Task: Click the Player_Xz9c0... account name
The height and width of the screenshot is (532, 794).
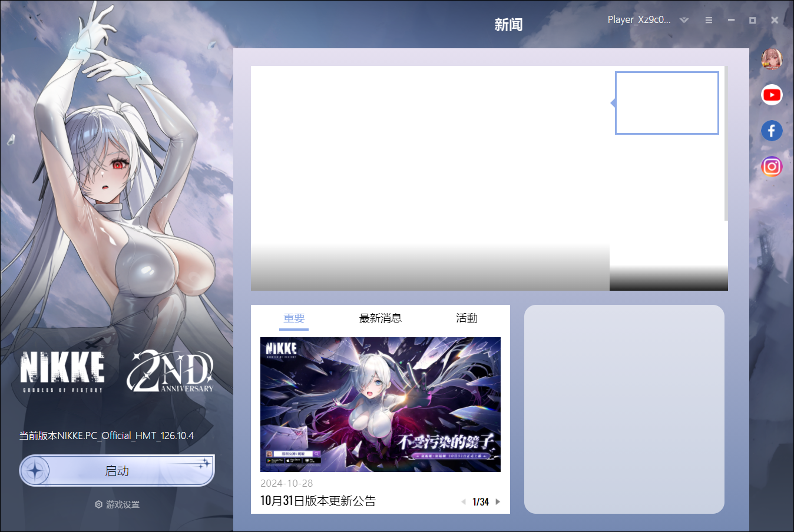Action: 639,19
